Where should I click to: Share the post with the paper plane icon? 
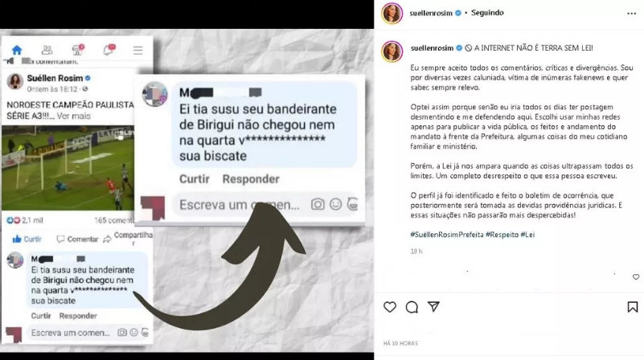pos(433,307)
